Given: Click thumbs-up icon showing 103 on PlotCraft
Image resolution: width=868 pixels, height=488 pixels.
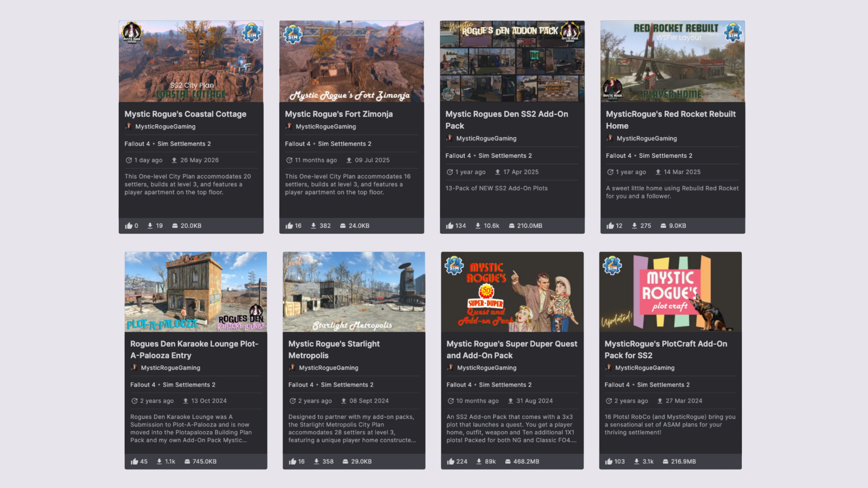Looking at the screenshot, I should pyautogui.click(x=609, y=461).
